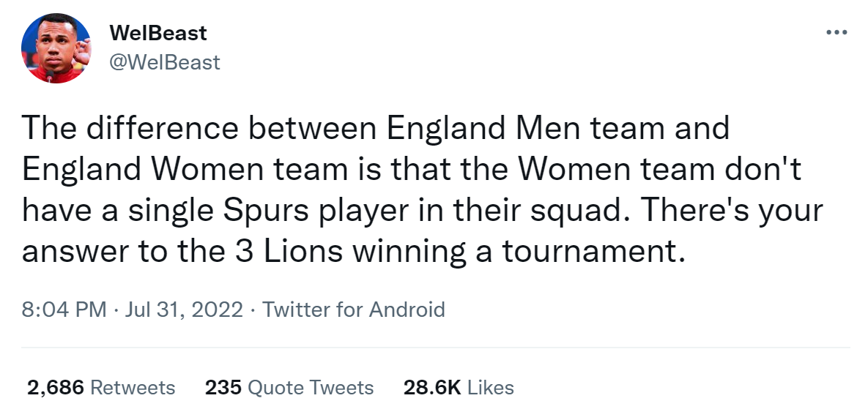Open the three-dot more options menu
868x420 pixels.
click(x=835, y=34)
